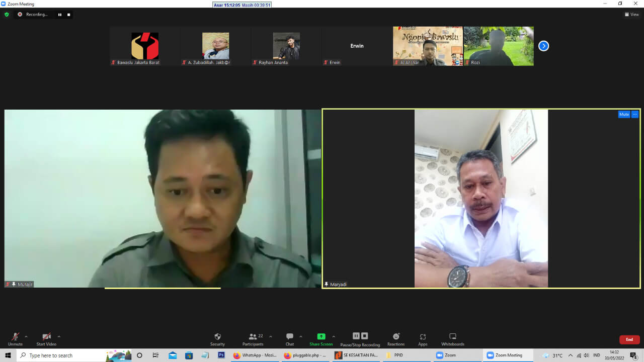Screen dimensions: 644x362
Task: Expand audio options arrow beside Unmute
Action: click(26, 336)
